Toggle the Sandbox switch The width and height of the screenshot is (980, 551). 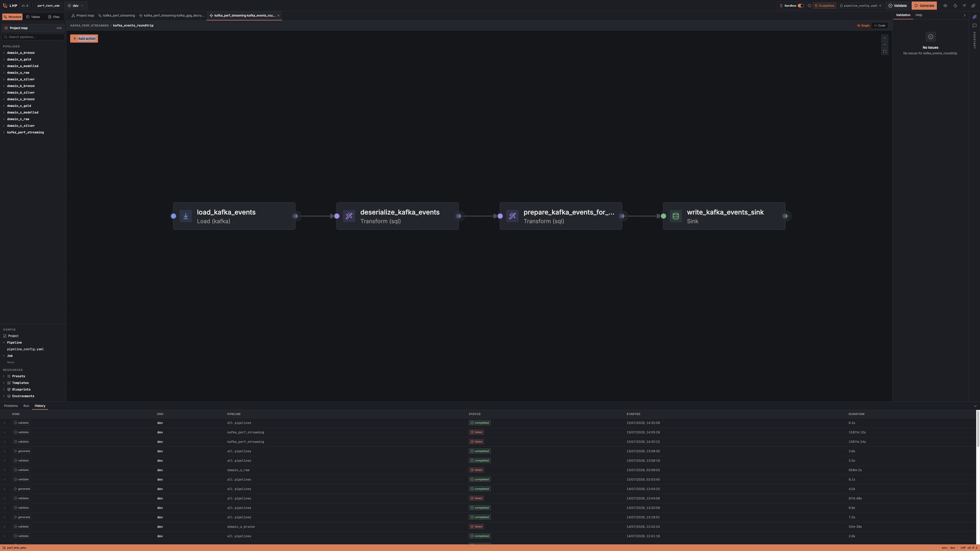point(801,6)
